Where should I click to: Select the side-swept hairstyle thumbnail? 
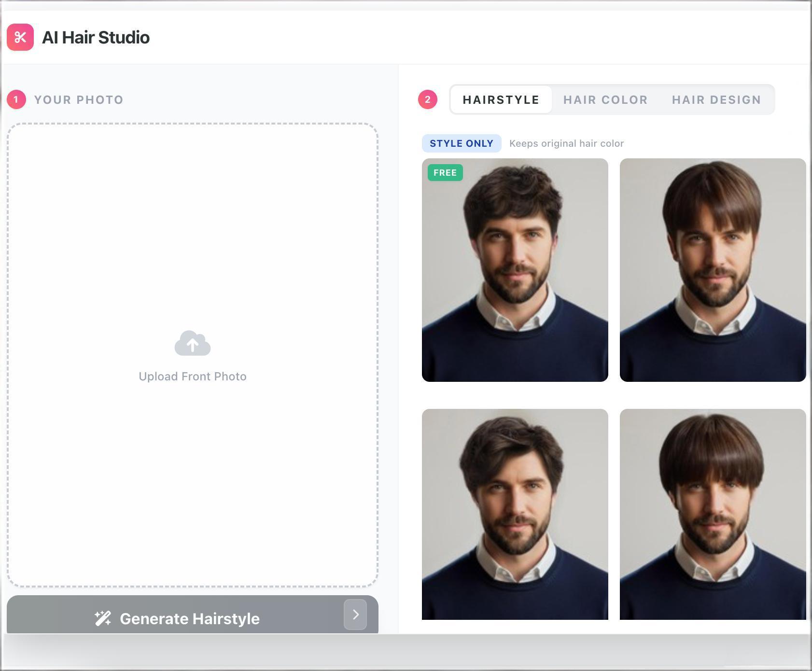(515, 514)
